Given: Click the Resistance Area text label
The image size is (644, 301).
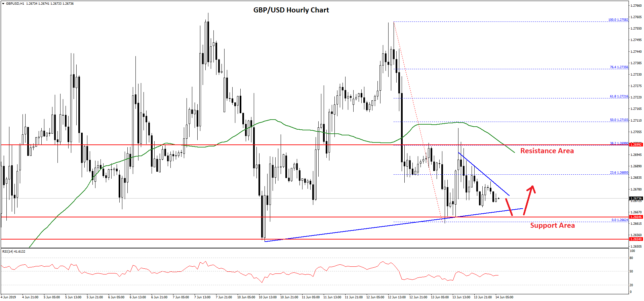Looking at the screenshot, I should point(547,151).
